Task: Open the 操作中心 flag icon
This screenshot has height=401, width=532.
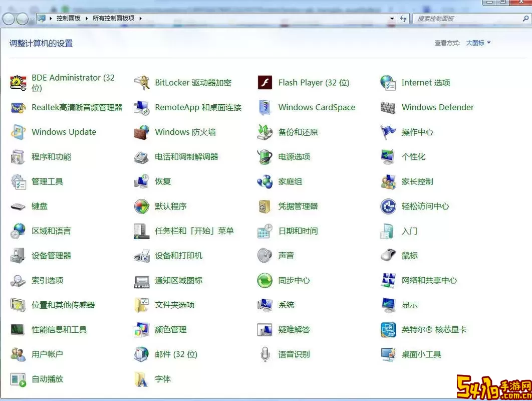Action: (388, 132)
